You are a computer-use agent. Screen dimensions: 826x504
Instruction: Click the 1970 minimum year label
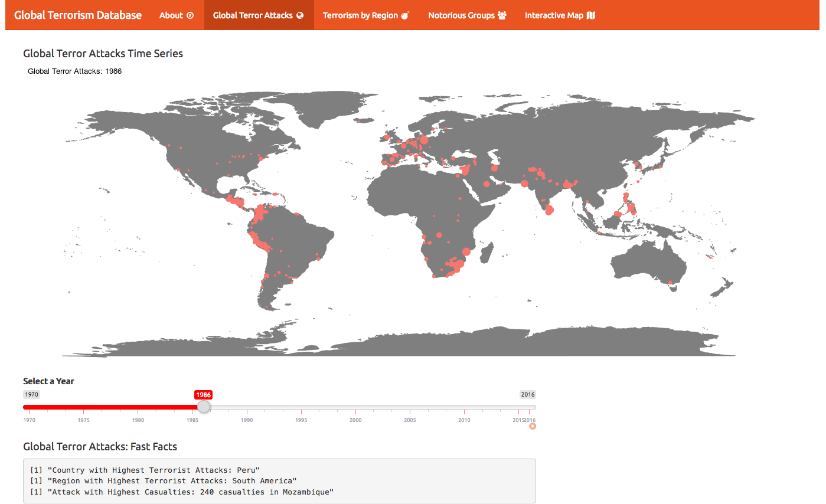[x=31, y=395]
